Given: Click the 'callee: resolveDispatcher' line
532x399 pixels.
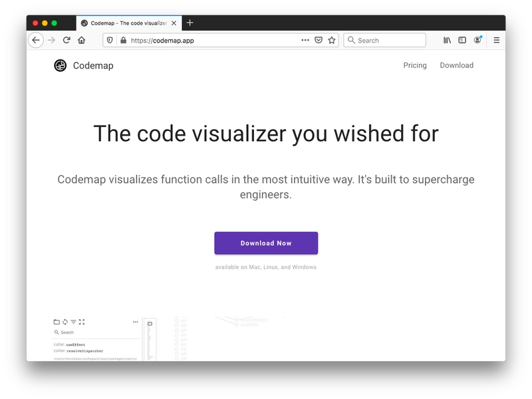Looking at the screenshot, I should click(x=78, y=351).
